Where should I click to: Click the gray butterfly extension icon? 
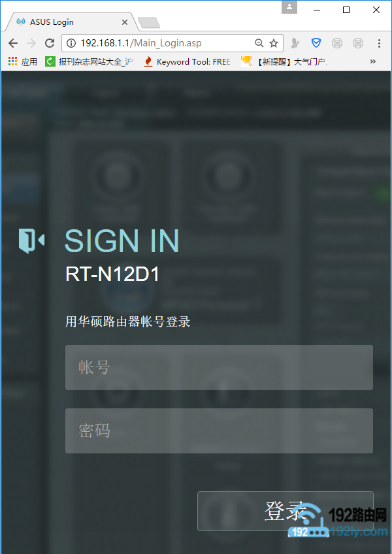(295, 43)
